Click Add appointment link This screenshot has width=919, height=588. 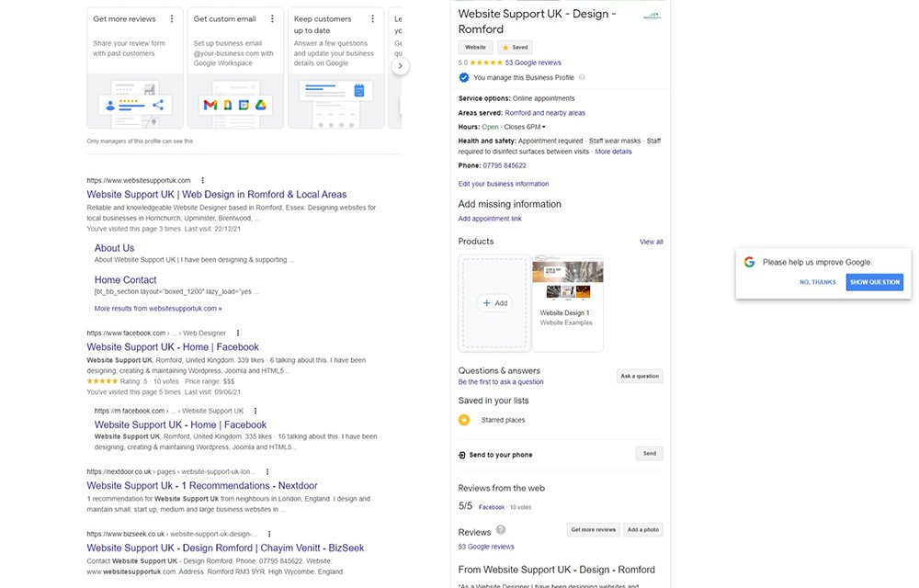point(490,218)
